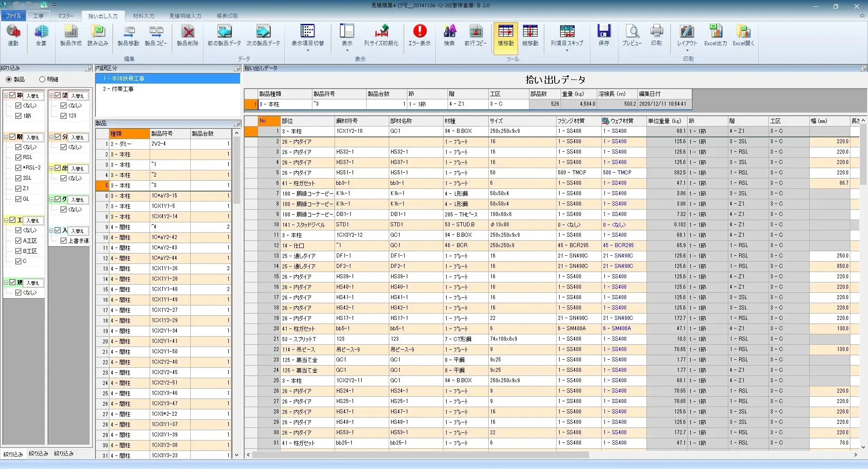The width and height of the screenshot is (868, 469).
Task: Click 入替え button for 塗 group
Action: [79, 96]
